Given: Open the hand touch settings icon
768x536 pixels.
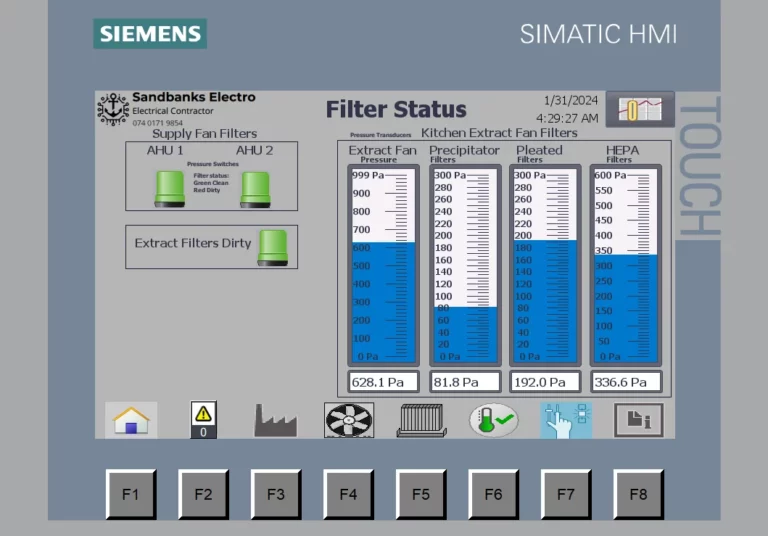Looking at the screenshot, I should click(566, 420).
